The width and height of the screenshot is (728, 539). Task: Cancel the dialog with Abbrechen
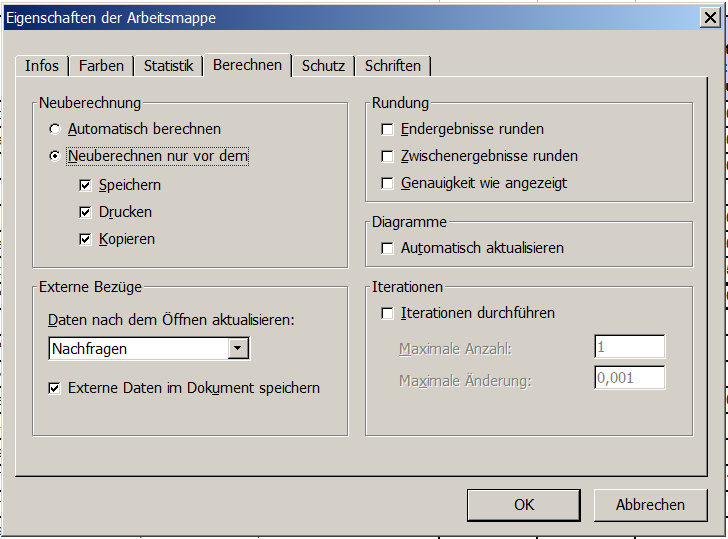[x=650, y=505]
